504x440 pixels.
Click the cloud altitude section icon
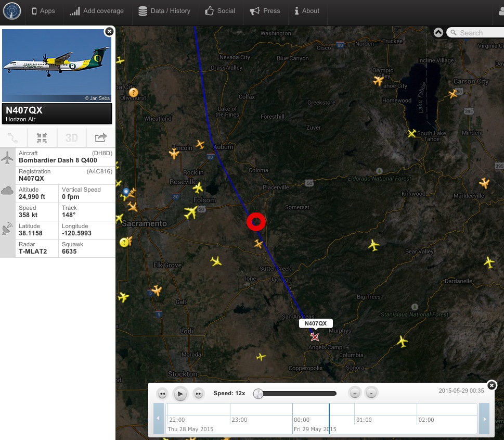[7, 191]
